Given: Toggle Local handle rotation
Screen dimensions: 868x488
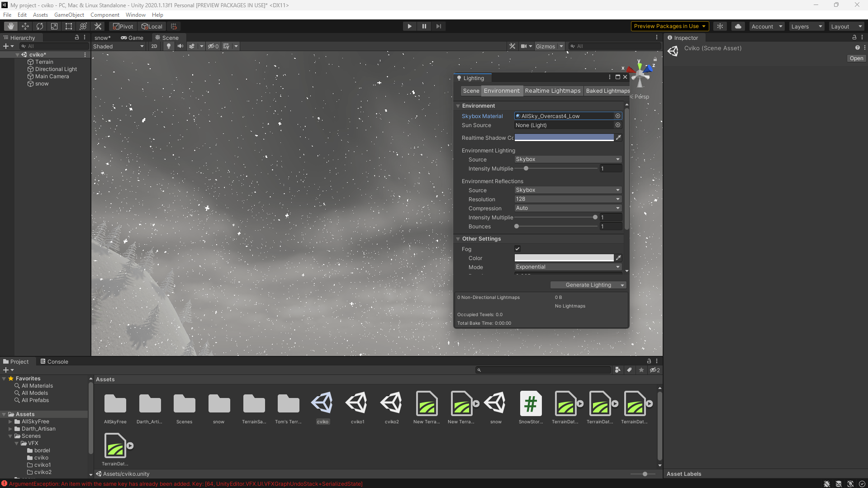Looking at the screenshot, I should click(152, 26).
